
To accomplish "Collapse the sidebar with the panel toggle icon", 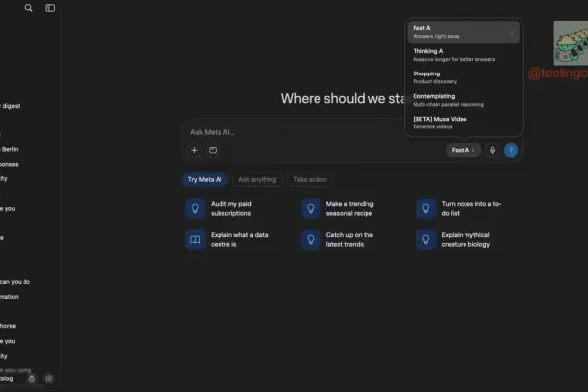I will (x=50, y=8).
